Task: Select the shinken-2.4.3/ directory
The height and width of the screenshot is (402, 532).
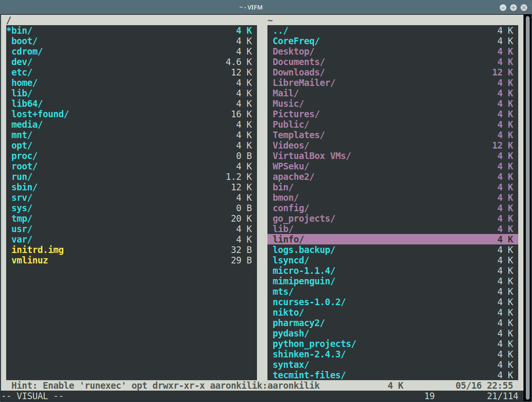Action: pyautogui.click(x=392, y=355)
